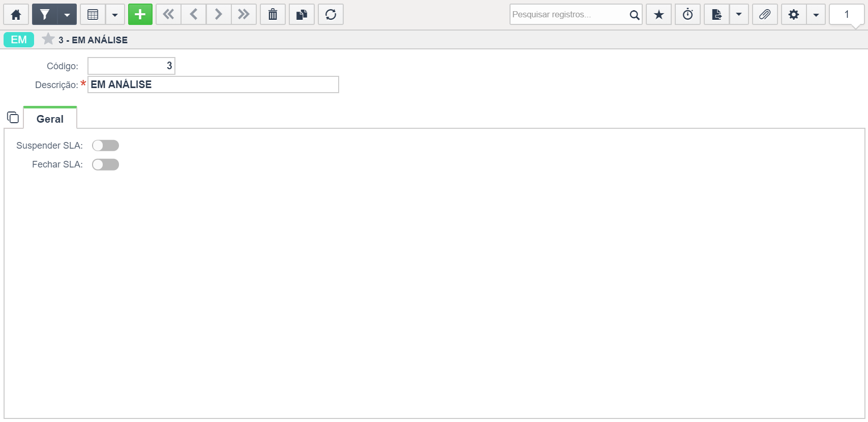Focus the Código input field

click(x=132, y=66)
